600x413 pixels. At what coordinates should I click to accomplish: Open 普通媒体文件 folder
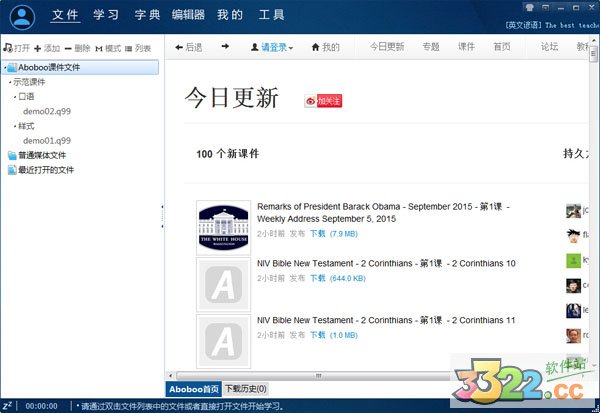click(x=37, y=155)
